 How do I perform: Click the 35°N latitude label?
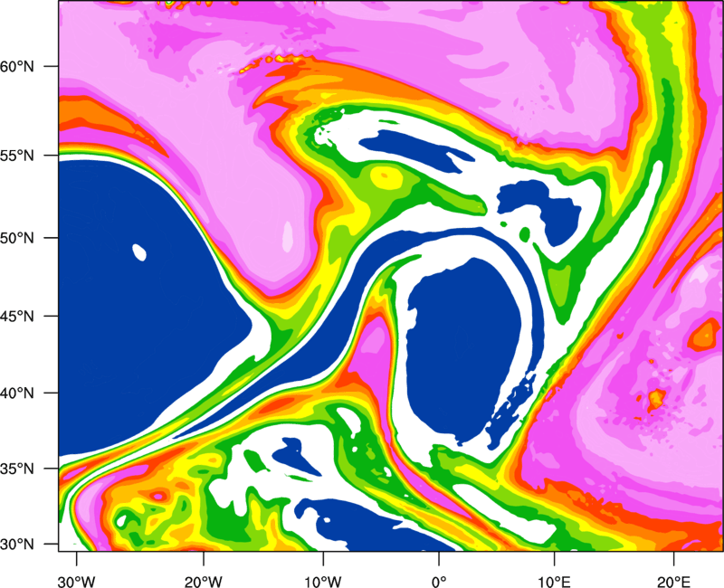17,469
